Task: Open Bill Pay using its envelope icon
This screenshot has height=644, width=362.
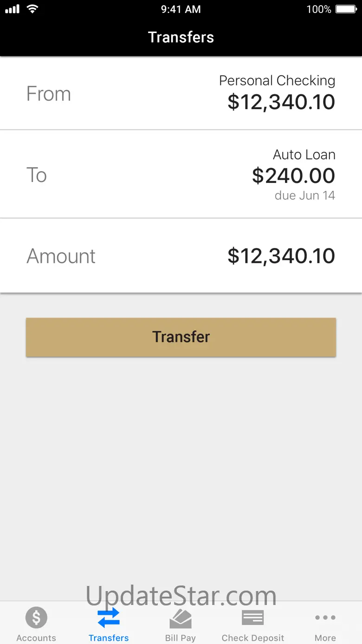Action: [x=181, y=618]
